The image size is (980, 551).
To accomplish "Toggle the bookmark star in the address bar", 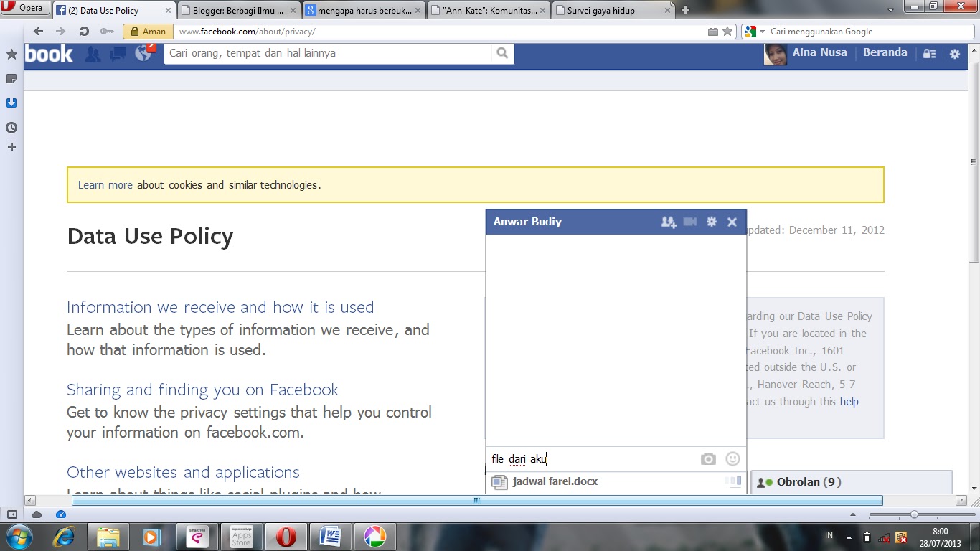I will pyautogui.click(x=727, y=31).
